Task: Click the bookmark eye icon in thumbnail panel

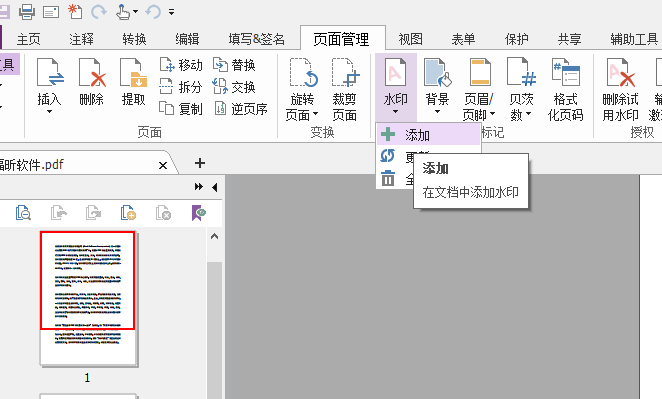Action: (198, 213)
